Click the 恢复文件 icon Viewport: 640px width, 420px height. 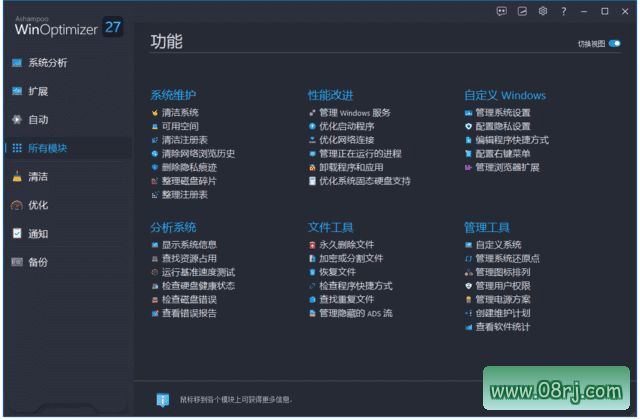coord(312,272)
